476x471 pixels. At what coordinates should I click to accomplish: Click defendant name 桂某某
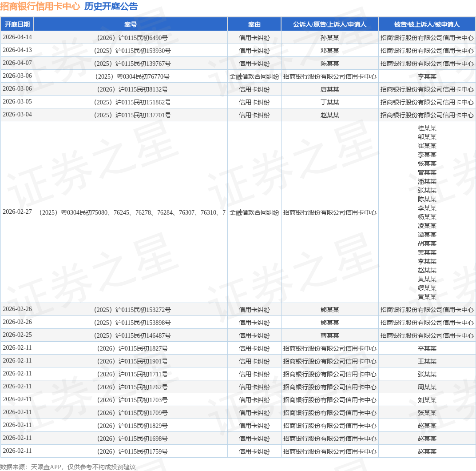click(x=427, y=128)
